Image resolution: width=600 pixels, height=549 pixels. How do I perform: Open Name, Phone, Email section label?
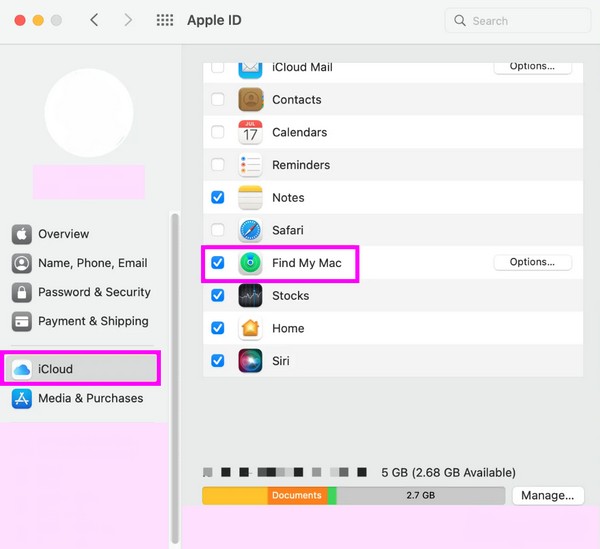pos(93,263)
